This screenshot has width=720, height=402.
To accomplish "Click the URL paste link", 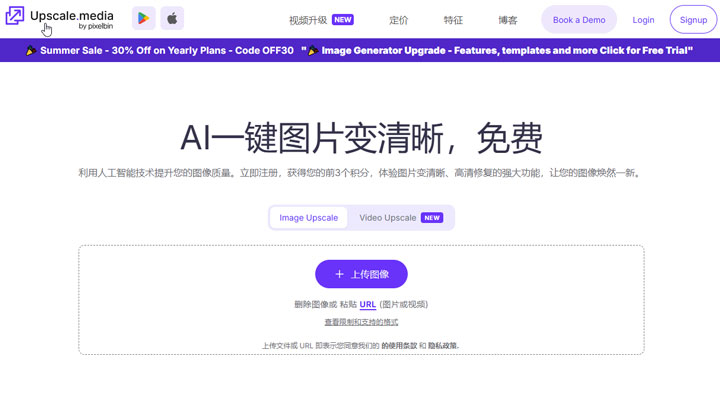I will point(367,305).
